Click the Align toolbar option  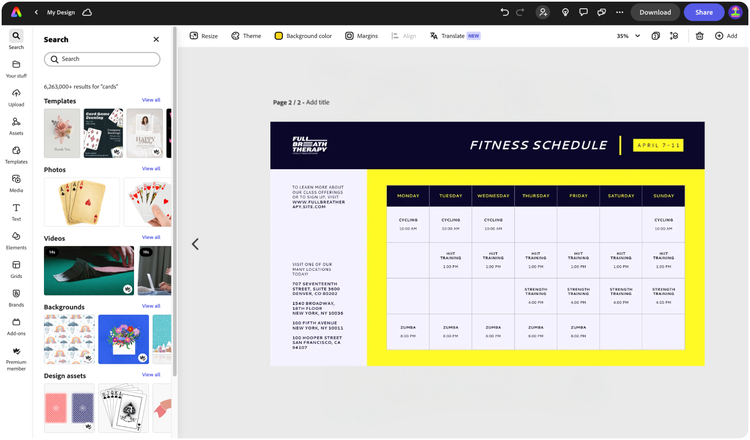pos(404,36)
